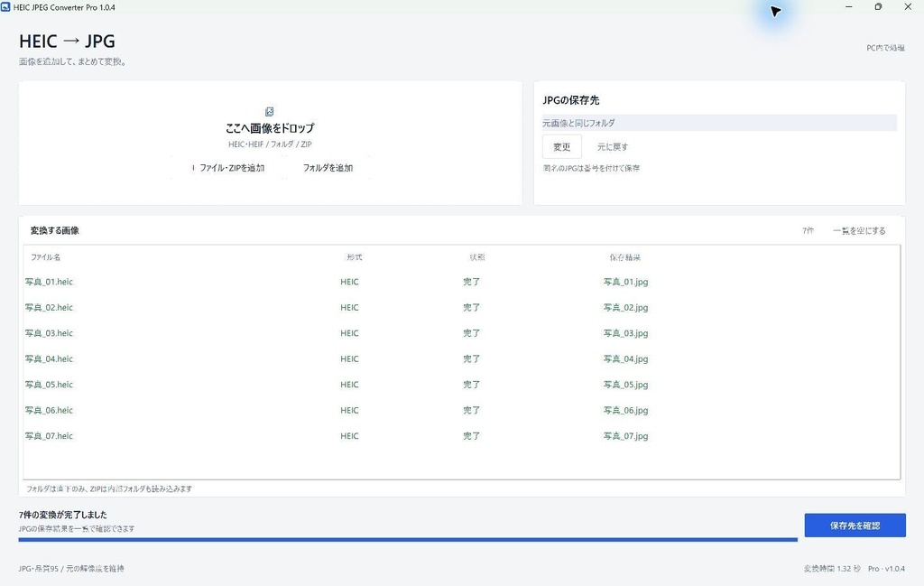Image resolution: width=924 pixels, height=586 pixels.
Task: Click the saved result 写真_04.jpg
Action: (x=626, y=359)
